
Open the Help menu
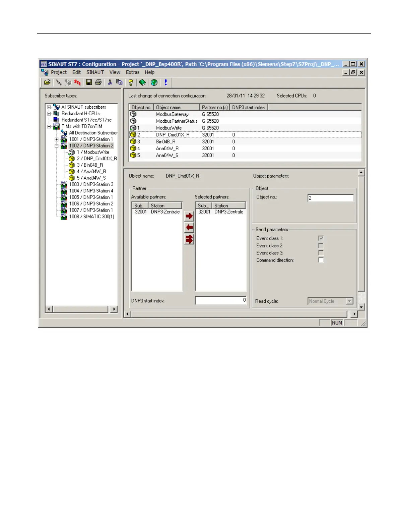[x=150, y=72]
